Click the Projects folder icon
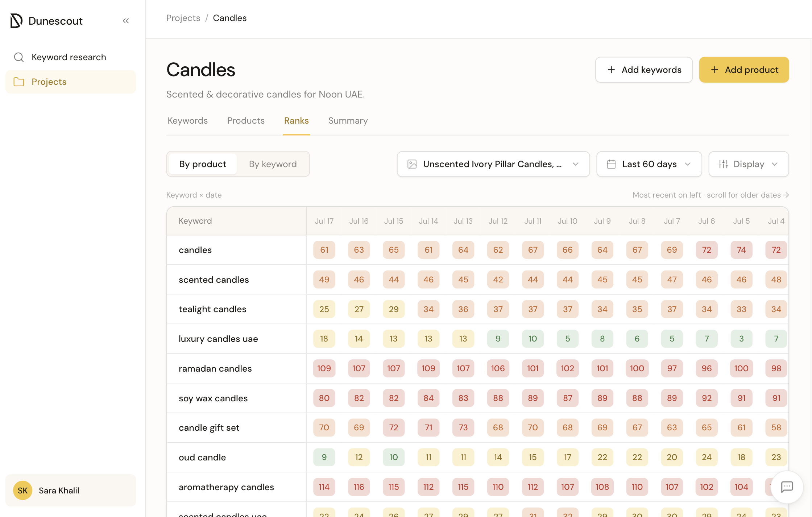 pos(19,82)
